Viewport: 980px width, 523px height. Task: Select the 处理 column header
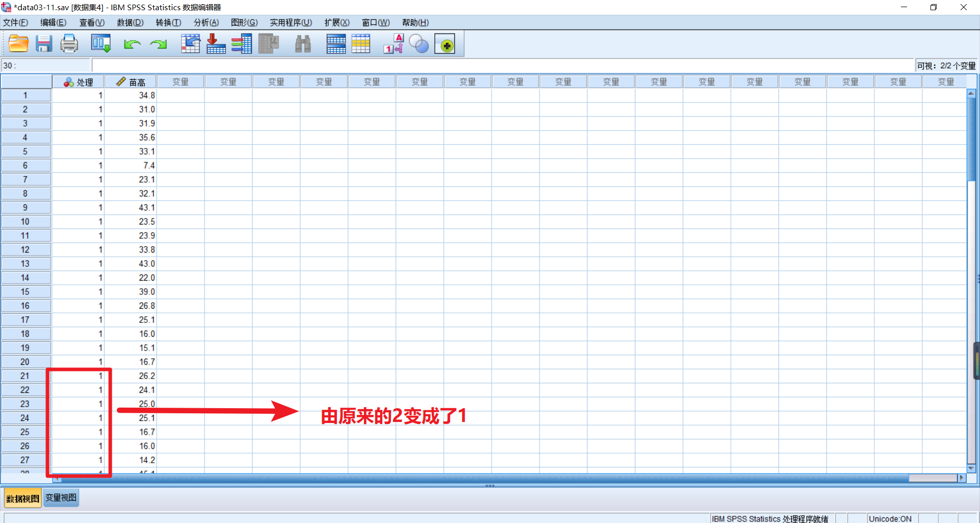click(x=78, y=82)
